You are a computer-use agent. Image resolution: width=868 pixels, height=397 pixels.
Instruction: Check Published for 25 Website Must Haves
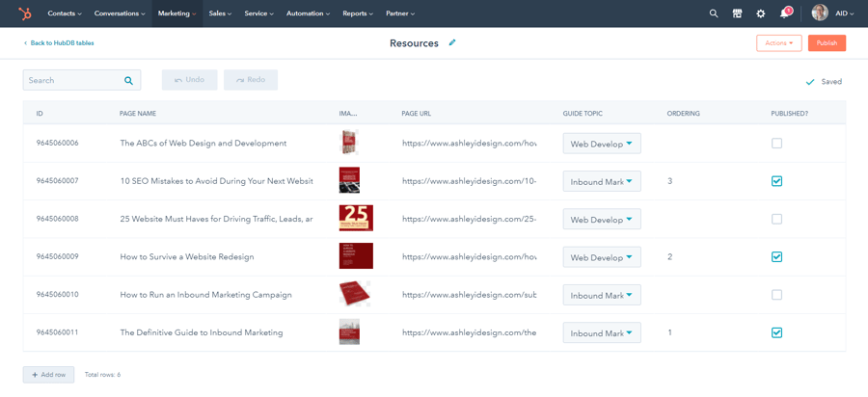776,219
